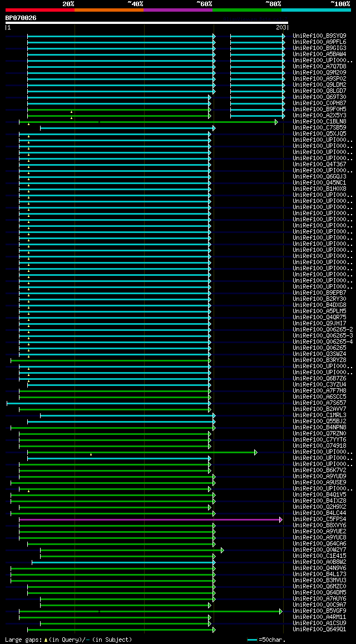Click the orange ~40% legend segment

pyautogui.click(x=109, y=9)
